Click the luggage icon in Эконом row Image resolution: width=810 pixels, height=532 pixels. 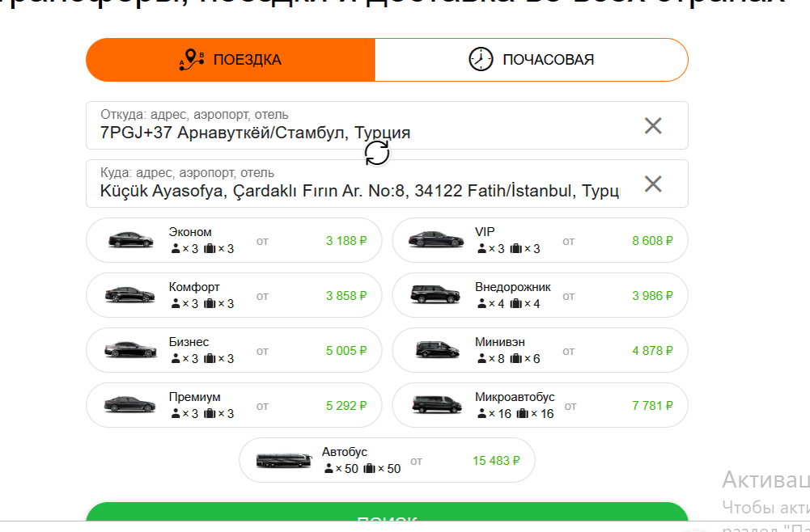(210, 249)
